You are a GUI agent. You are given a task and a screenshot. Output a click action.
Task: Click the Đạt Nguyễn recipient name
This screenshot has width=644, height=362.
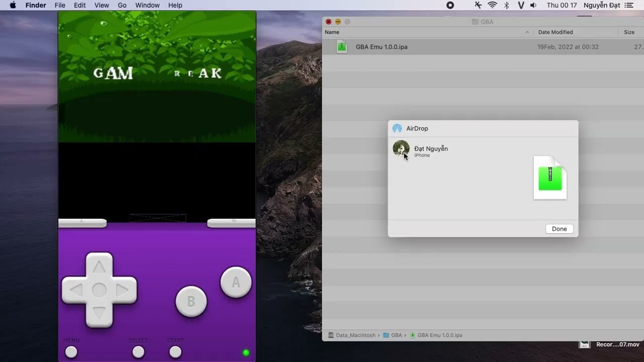pos(431,148)
